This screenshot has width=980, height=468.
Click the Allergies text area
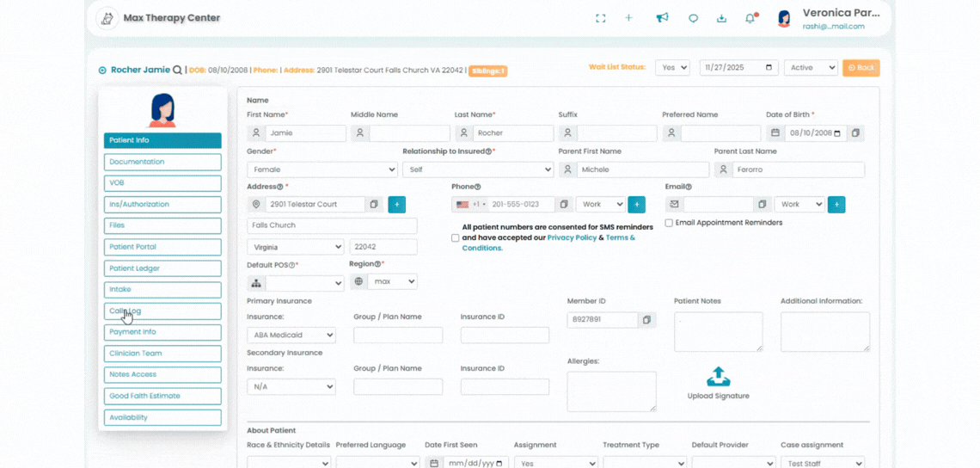point(612,391)
